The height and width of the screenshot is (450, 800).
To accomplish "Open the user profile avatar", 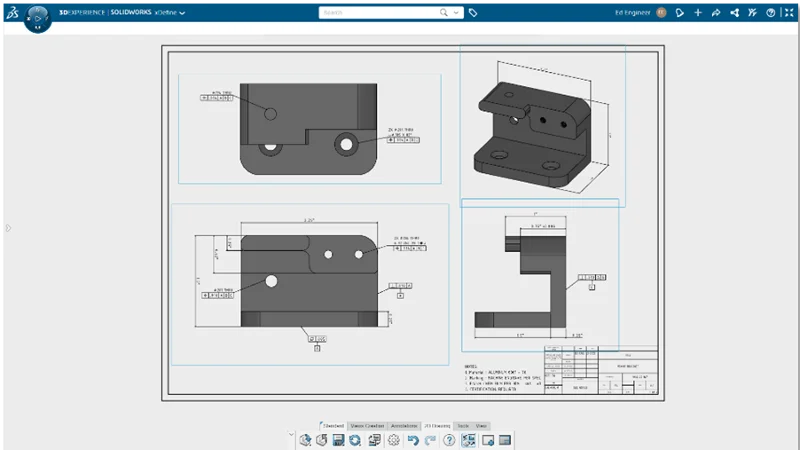I will click(x=660, y=13).
